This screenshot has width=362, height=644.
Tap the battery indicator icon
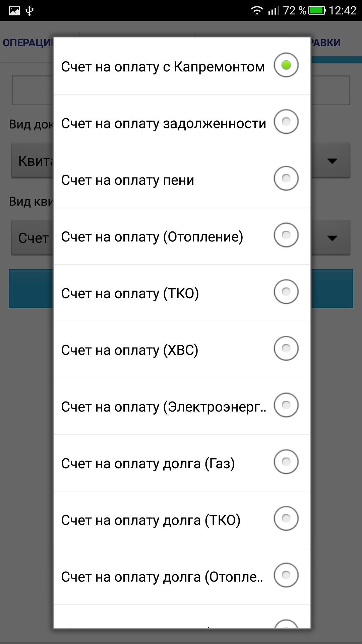(317, 11)
